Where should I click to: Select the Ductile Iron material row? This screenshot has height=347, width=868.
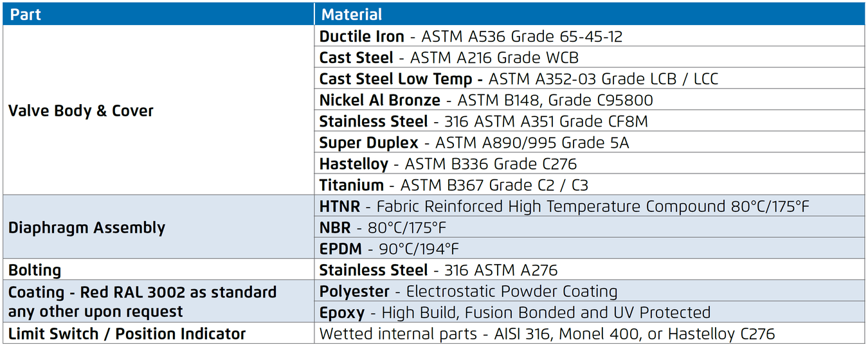point(471,37)
